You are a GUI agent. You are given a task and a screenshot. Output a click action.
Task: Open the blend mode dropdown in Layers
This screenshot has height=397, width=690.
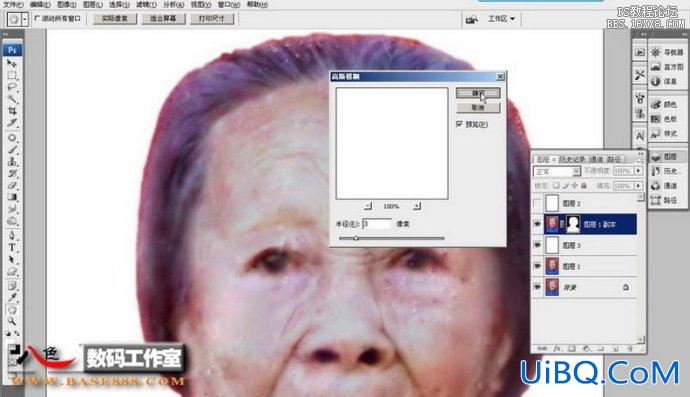pyautogui.click(x=557, y=171)
